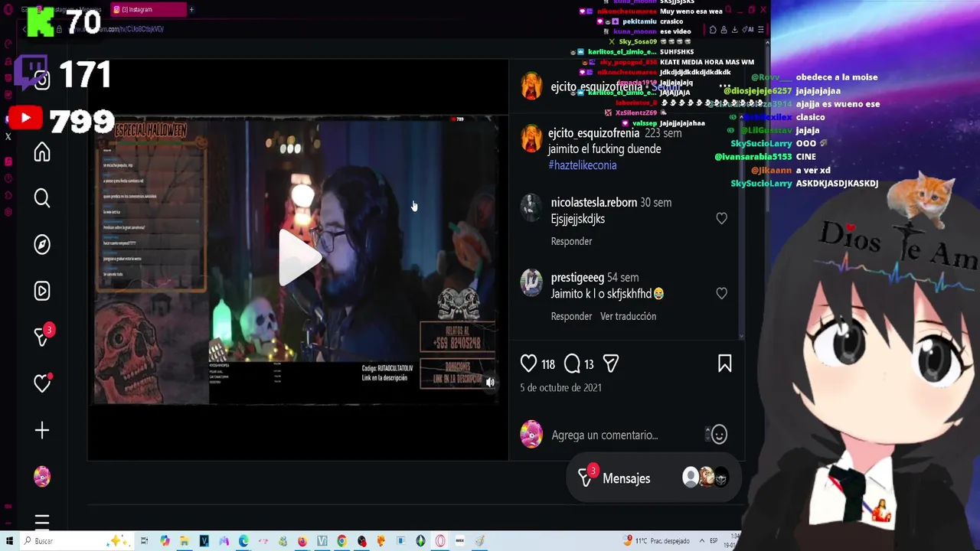Open Firefox from the taskbar
Image resolution: width=980 pixels, height=551 pixels.
tap(302, 541)
